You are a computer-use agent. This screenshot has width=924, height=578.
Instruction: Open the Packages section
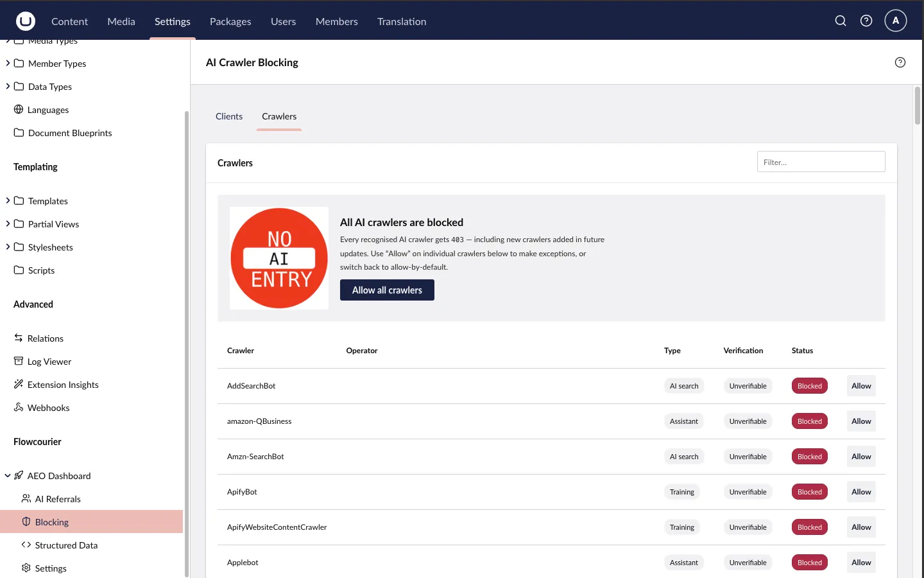pyautogui.click(x=230, y=21)
